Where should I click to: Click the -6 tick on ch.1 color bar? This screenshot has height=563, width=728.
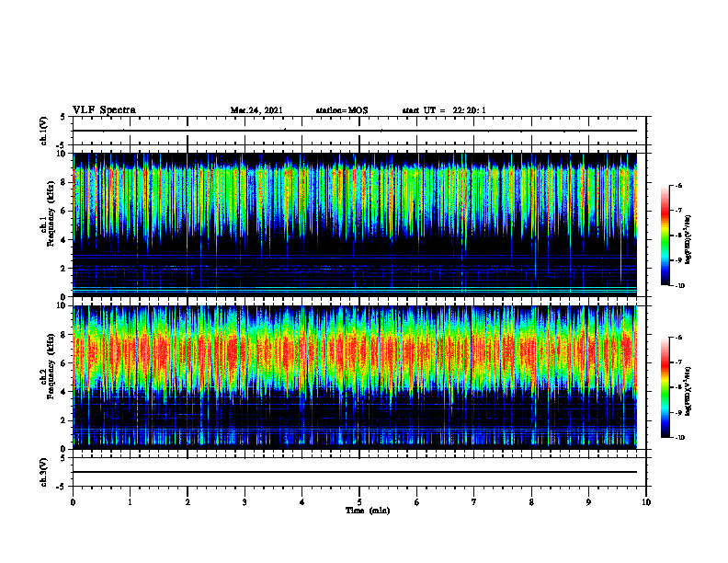click(678, 186)
